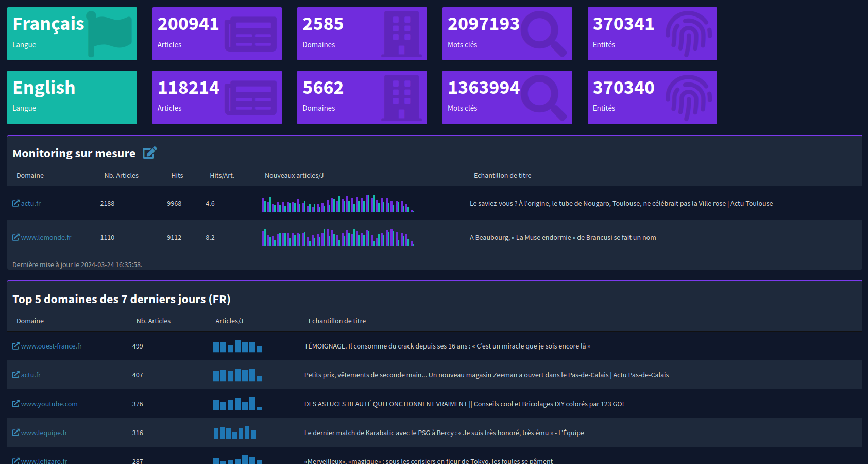868x464 pixels.
Task: Click the 200941 articles count
Action: point(188,24)
